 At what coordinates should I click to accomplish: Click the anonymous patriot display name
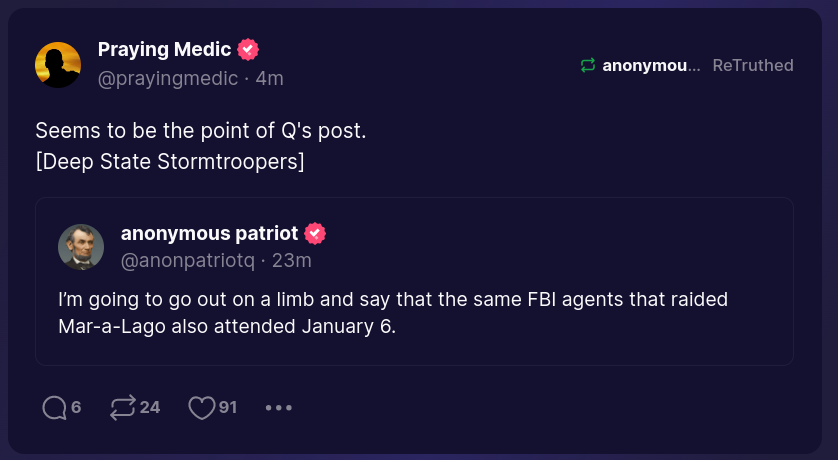[x=209, y=234]
